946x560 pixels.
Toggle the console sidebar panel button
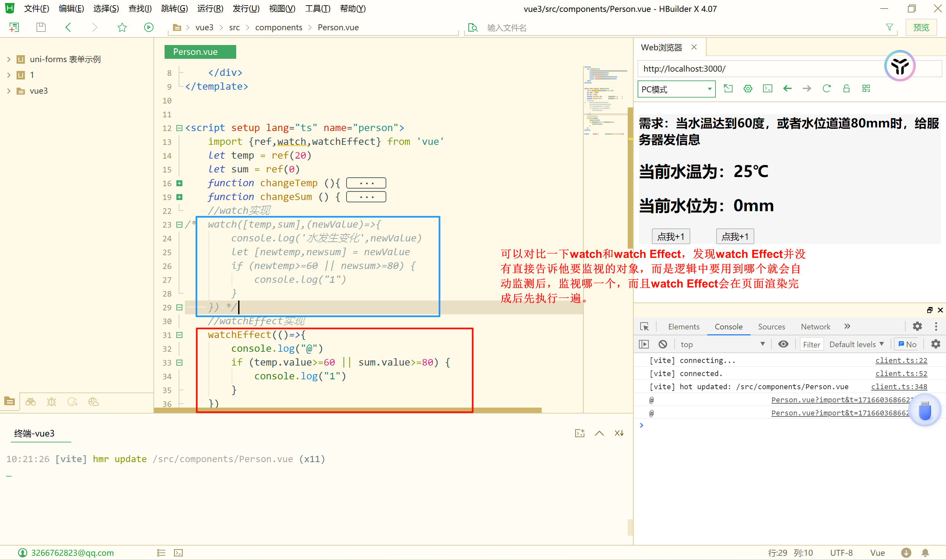644,344
